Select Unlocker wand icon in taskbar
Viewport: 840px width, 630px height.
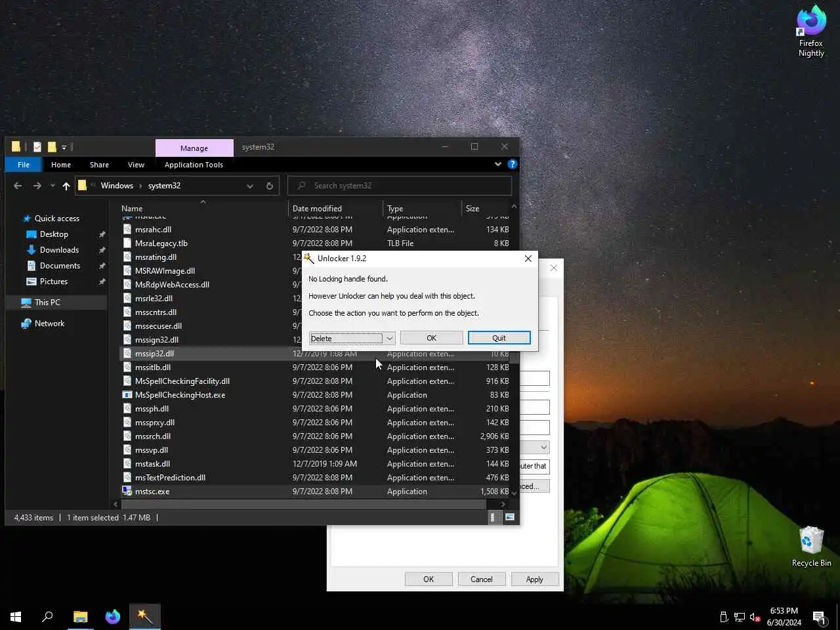[x=145, y=616]
